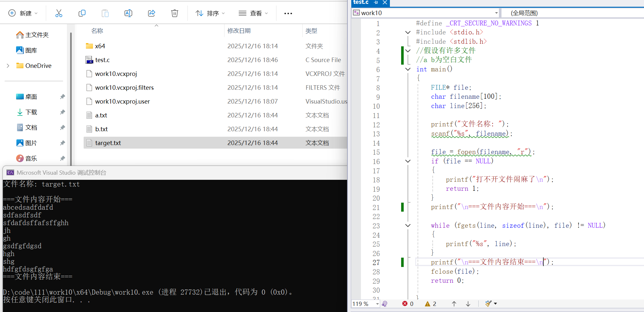The width and height of the screenshot is (644, 312).
Task: Select the x64 folder row
Action: [x=215, y=46]
